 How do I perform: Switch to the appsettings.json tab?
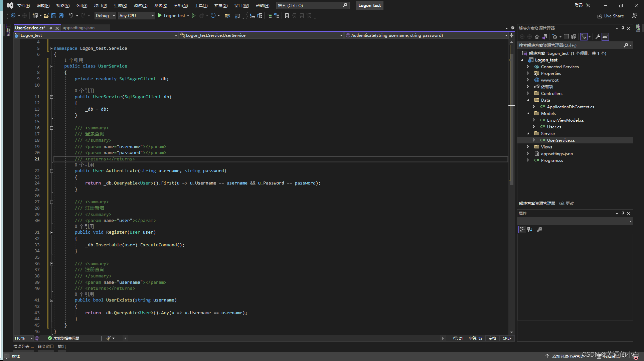78,28
